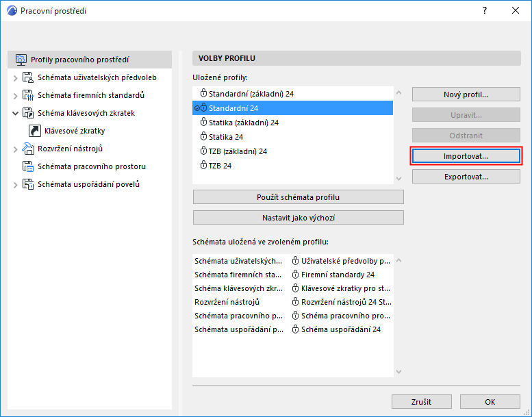Select Statika 24 profile

(292, 136)
